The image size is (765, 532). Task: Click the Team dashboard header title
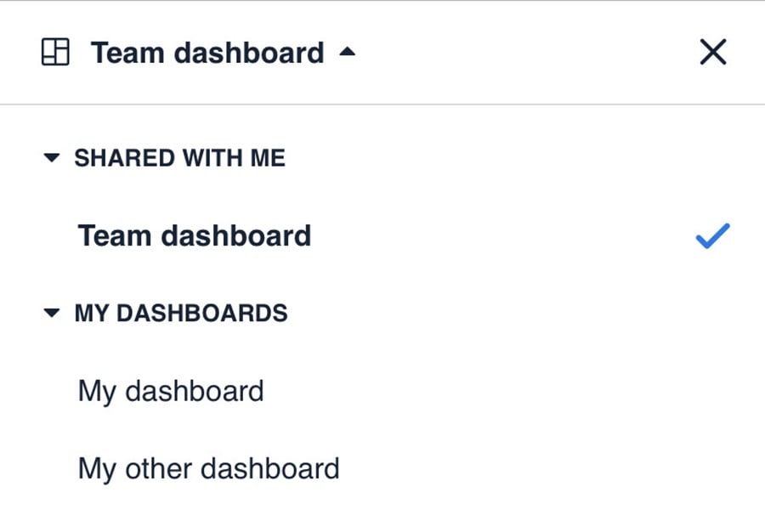[x=207, y=53]
